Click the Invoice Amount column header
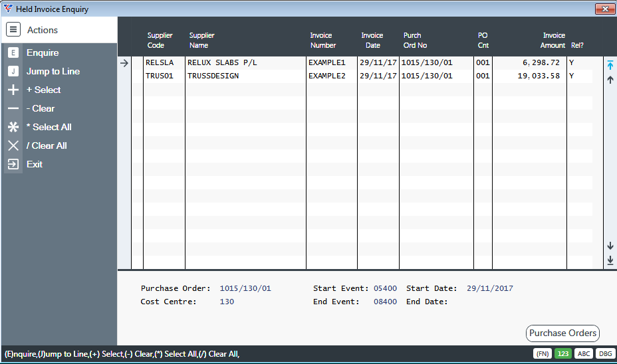The width and height of the screenshot is (617, 364). pyautogui.click(x=553, y=40)
